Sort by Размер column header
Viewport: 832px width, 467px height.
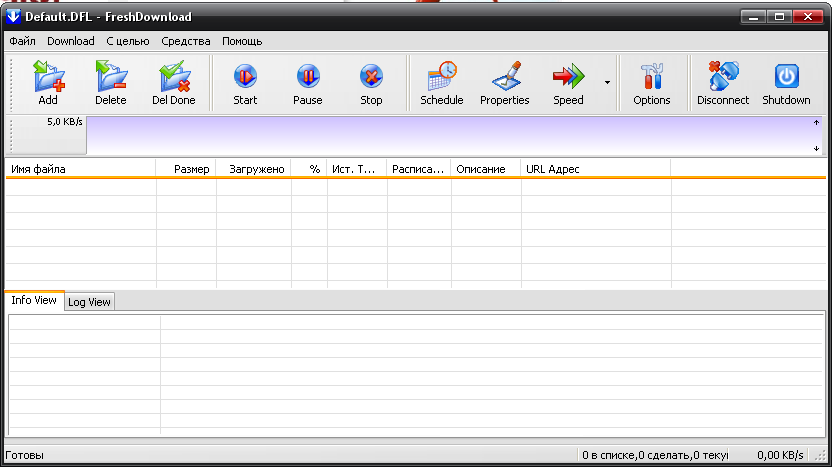click(186, 169)
